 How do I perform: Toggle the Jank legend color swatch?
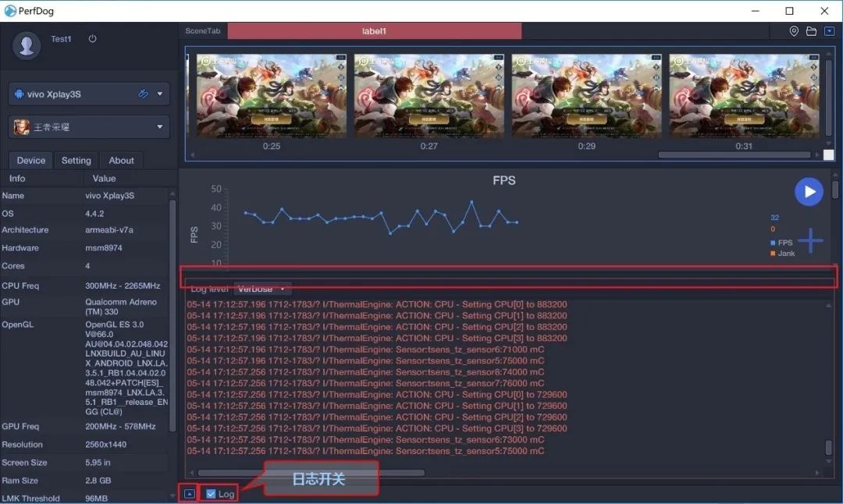click(773, 254)
